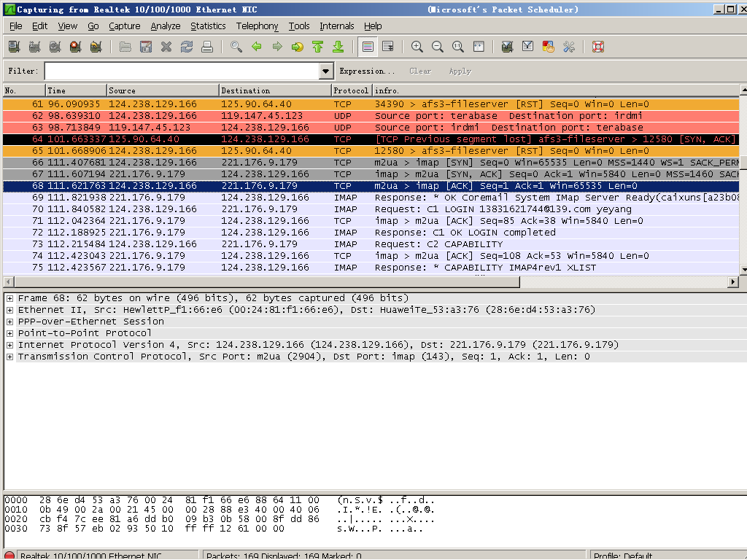This screenshot has height=560, width=747.
Task: Select packet 66 m2ua > imap [SYN]
Action: pyautogui.click(x=371, y=163)
